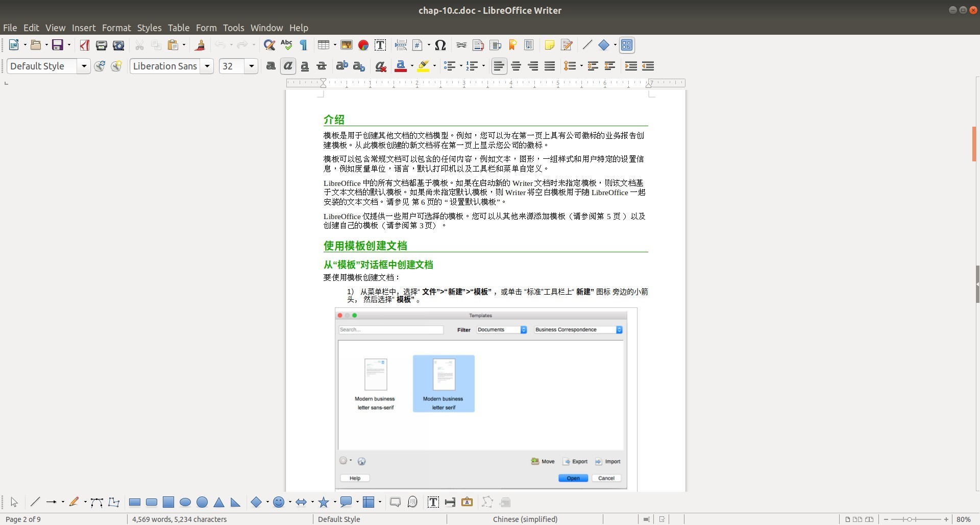This screenshot has height=525, width=980.
Task: Click the zoom slider handle
Action: click(909, 519)
